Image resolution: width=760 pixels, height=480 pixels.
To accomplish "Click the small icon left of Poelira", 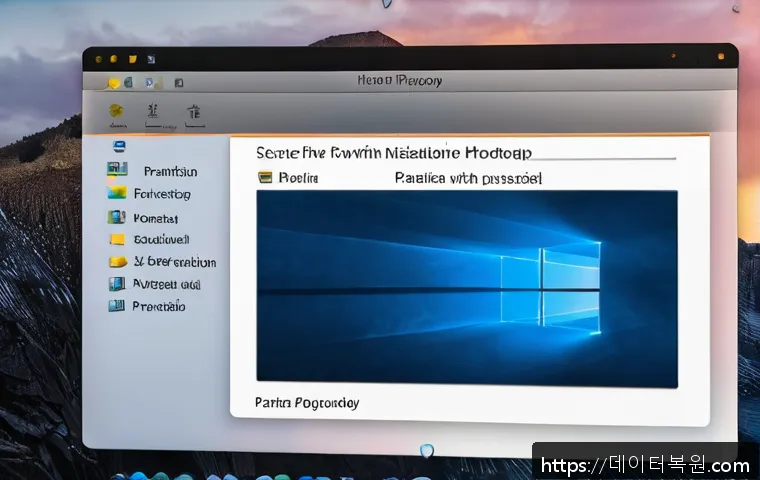I will coord(265,177).
